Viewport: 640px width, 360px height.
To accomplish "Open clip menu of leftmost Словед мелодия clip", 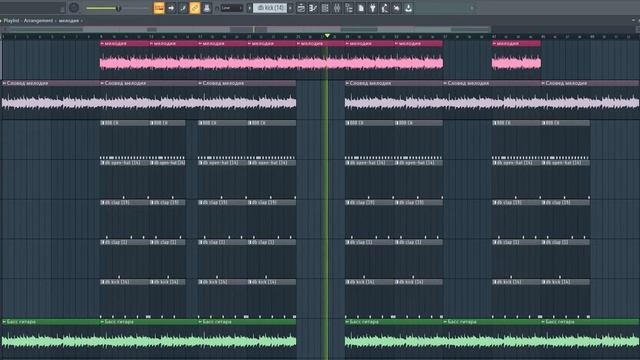I will pos(4,83).
